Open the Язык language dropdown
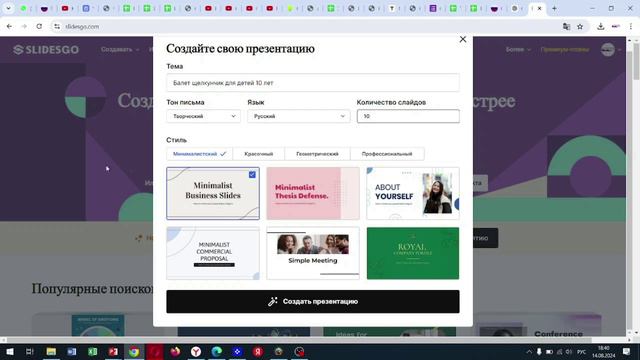The width and height of the screenshot is (640, 360). (298, 116)
